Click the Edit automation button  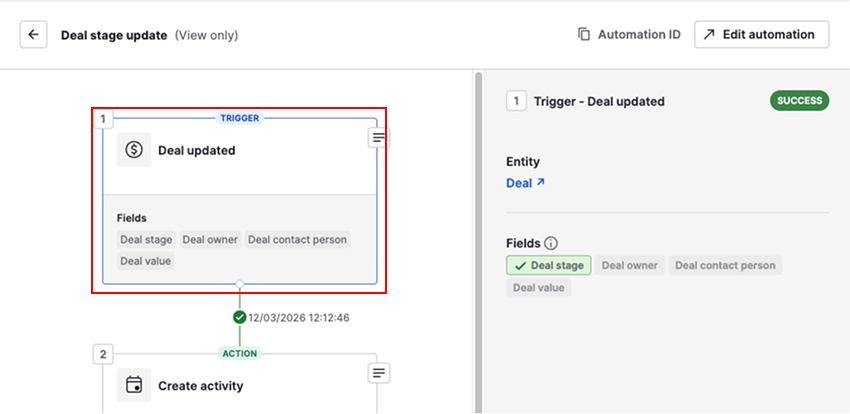pyautogui.click(x=761, y=35)
